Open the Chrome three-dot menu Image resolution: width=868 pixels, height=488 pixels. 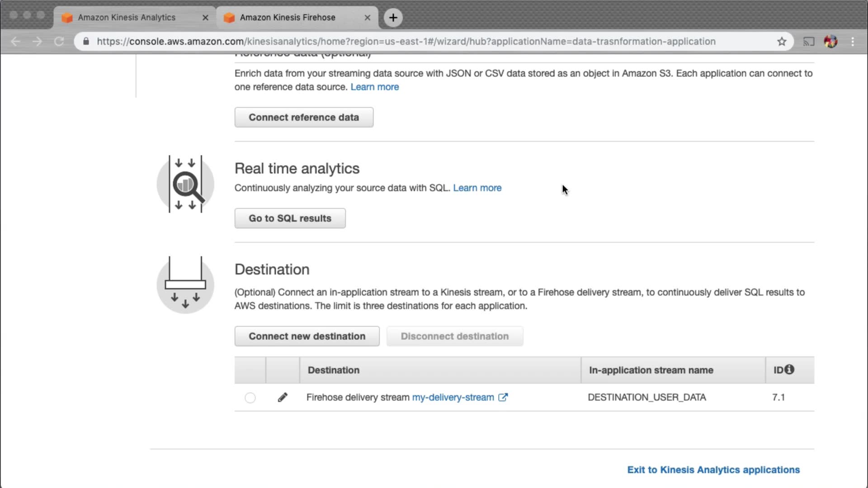[853, 42]
